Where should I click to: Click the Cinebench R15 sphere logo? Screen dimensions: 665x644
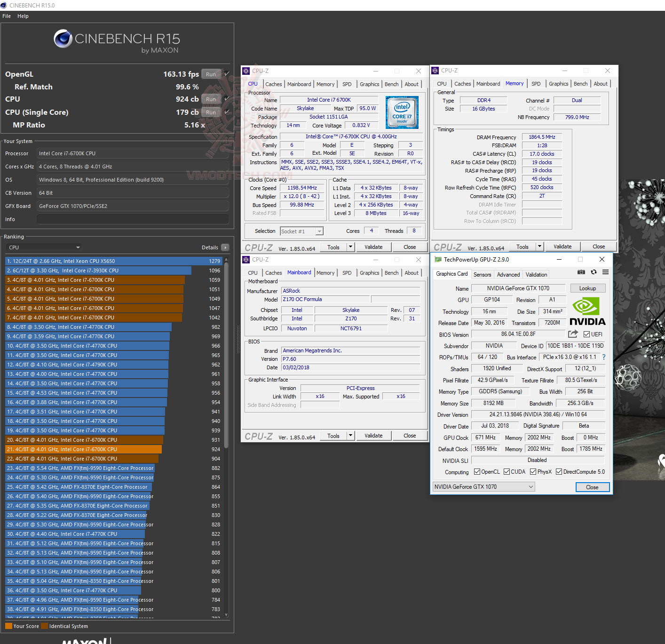63,39
